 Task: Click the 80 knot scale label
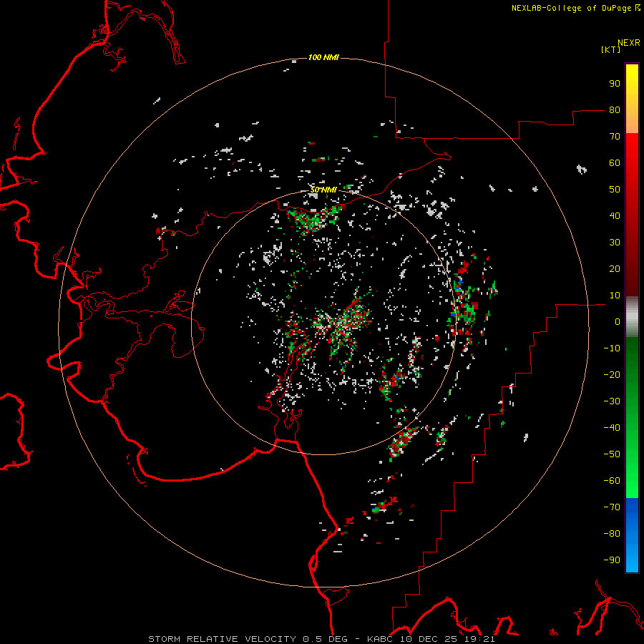click(615, 110)
